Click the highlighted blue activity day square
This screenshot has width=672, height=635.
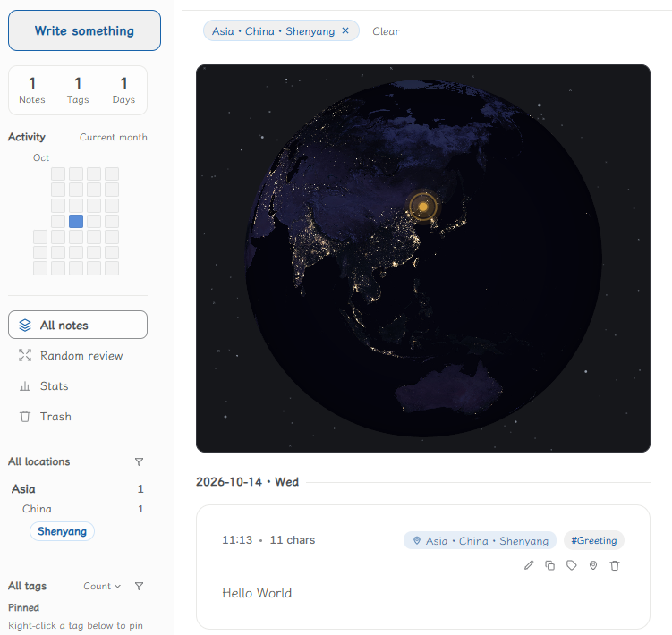pos(76,221)
